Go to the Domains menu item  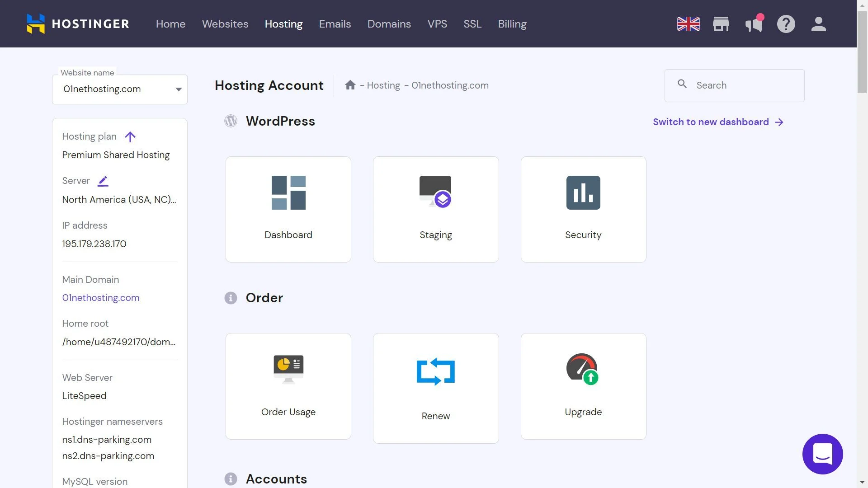point(389,24)
